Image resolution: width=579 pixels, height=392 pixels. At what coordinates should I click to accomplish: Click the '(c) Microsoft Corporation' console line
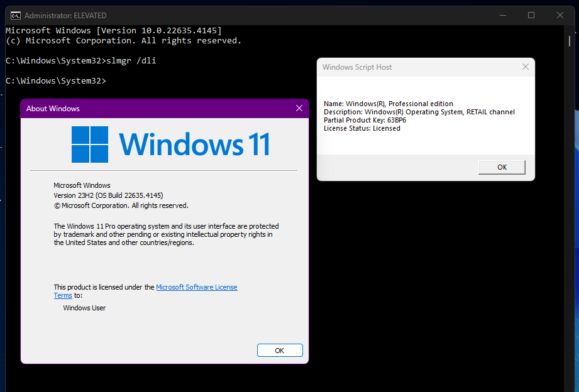pos(124,41)
